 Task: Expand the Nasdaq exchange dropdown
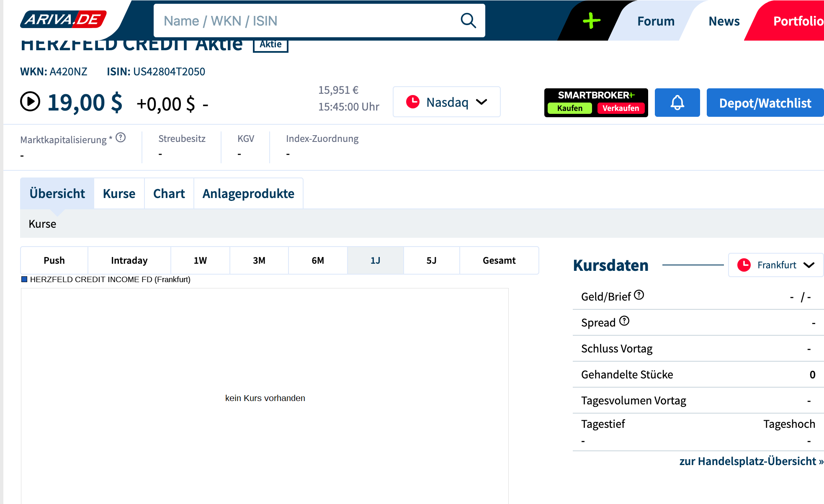click(446, 102)
